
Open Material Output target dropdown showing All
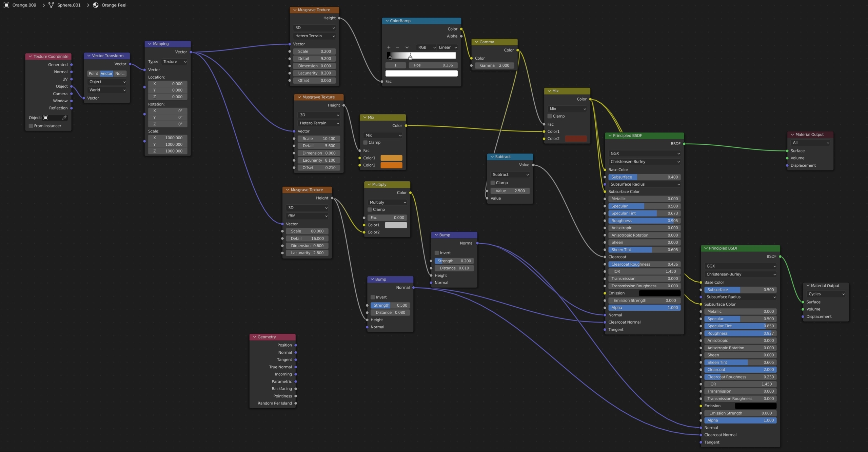click(x=810, y=143)
